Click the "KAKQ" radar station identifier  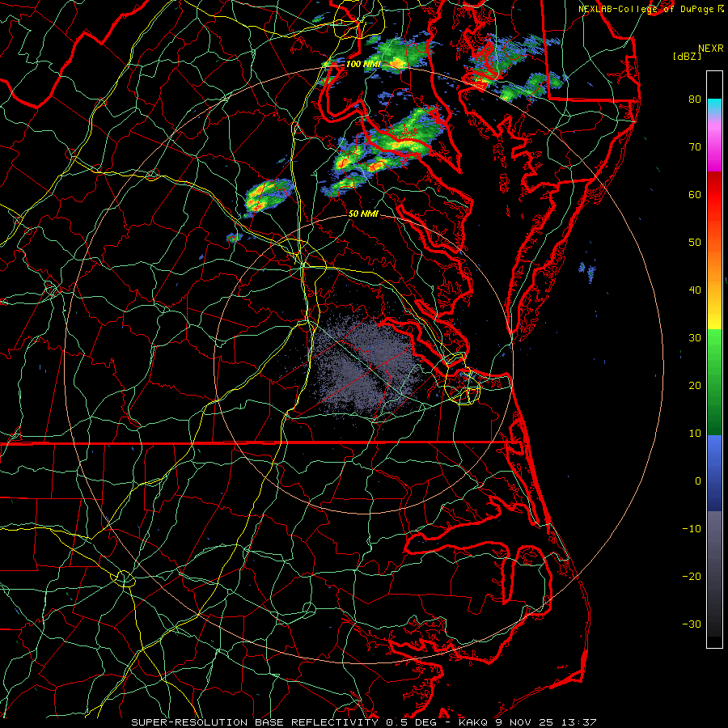click(x=472, y=722)
